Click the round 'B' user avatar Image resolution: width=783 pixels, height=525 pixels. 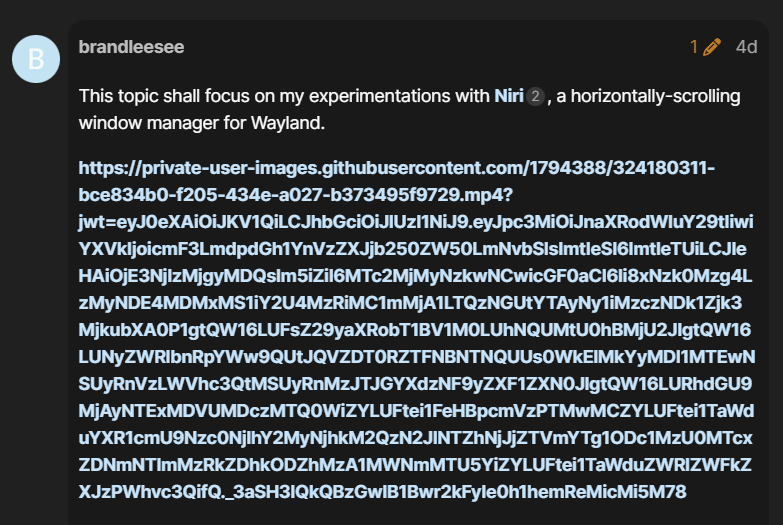click(x=36, y=60)
